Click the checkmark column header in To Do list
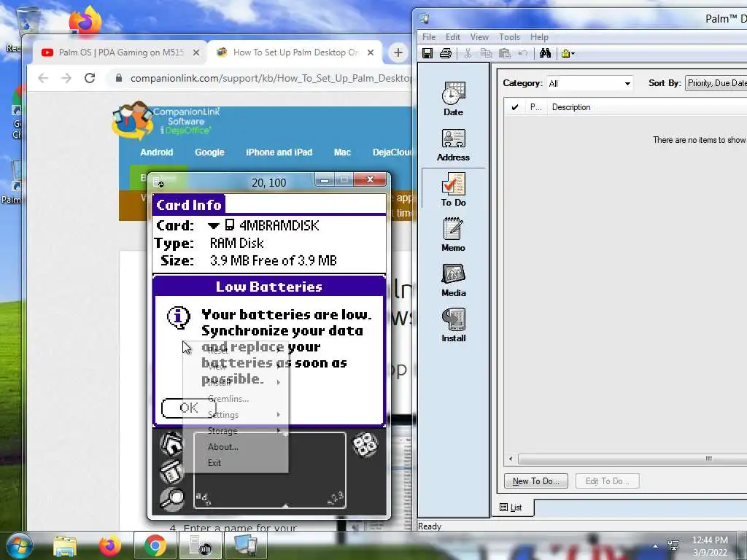Screen dimensions: 747x560 point(514,107)
